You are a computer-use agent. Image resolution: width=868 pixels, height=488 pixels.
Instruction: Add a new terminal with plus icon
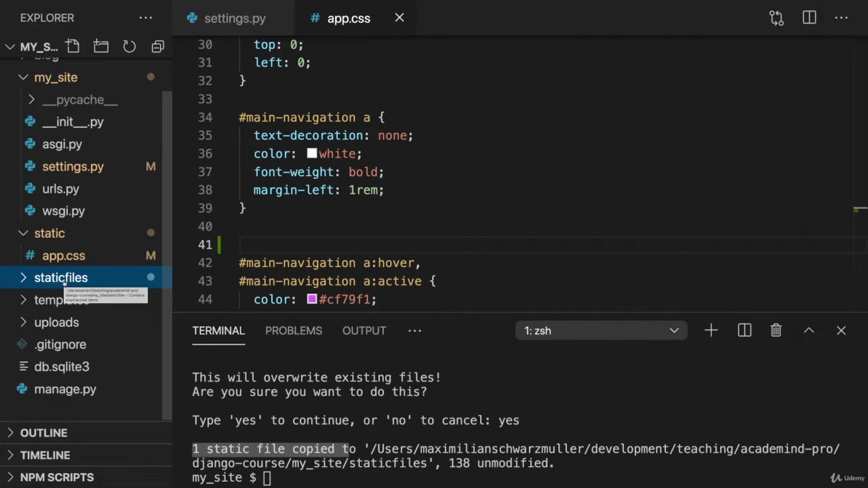[x=711, y=331]
